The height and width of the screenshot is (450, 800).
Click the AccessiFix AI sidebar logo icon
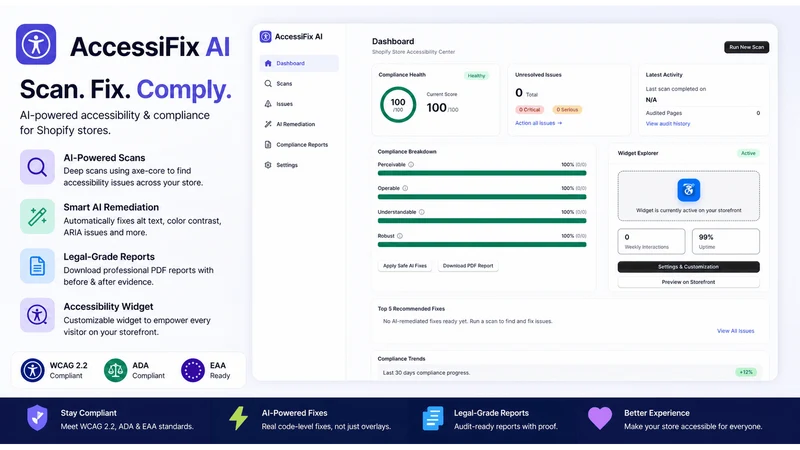pyautogui.click(x=265, y=37)
